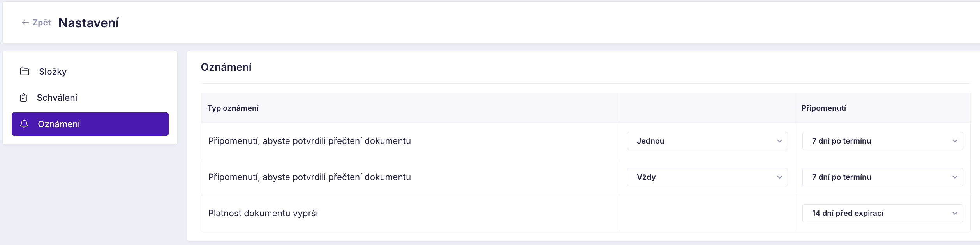Click the chevron on the 14 dní před expirací dropdown

tap(955, 213)
